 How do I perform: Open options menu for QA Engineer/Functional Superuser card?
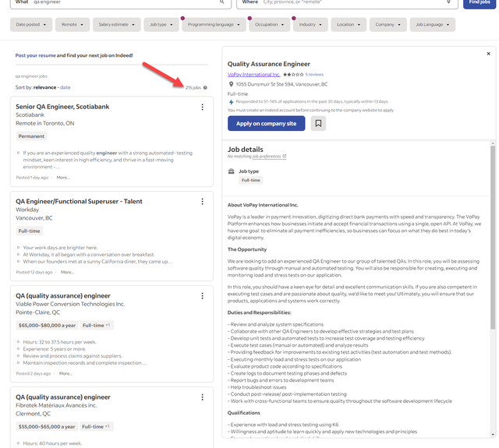(203, 202)
